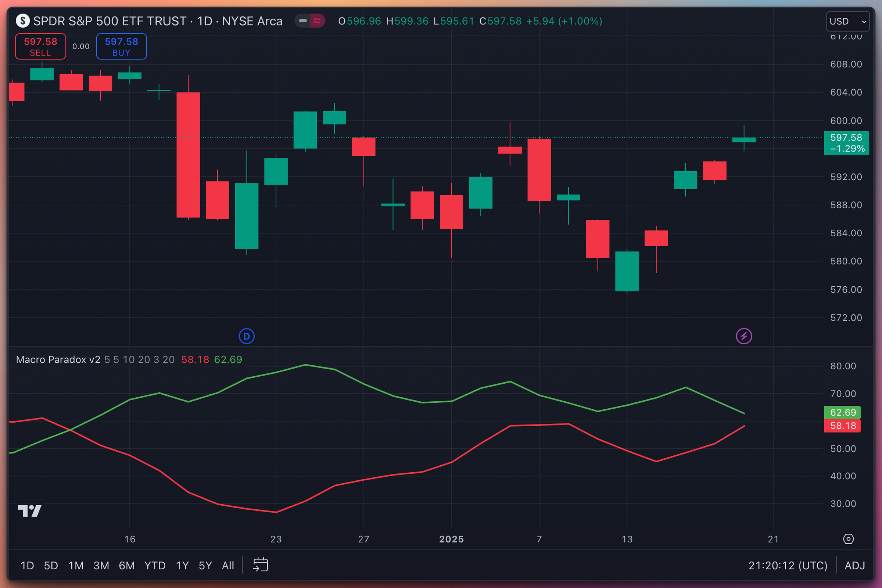Select the All range tab
882x588 pixels.
tap(228, 566)
